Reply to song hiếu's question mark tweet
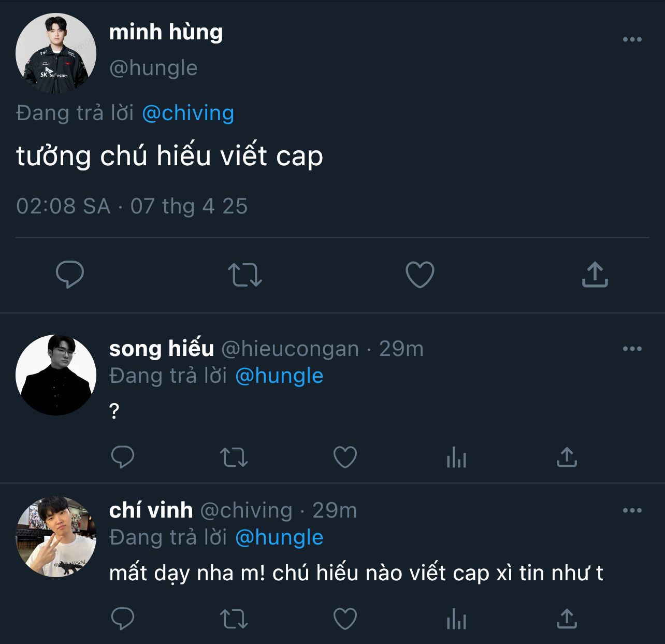This screenshot has width=665, height=644. pos(123,457)
